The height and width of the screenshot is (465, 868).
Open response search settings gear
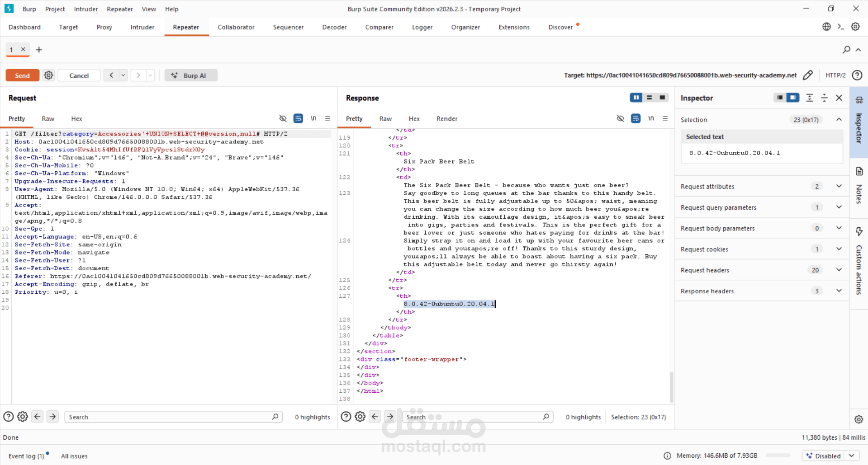click(x=360, y=417)
